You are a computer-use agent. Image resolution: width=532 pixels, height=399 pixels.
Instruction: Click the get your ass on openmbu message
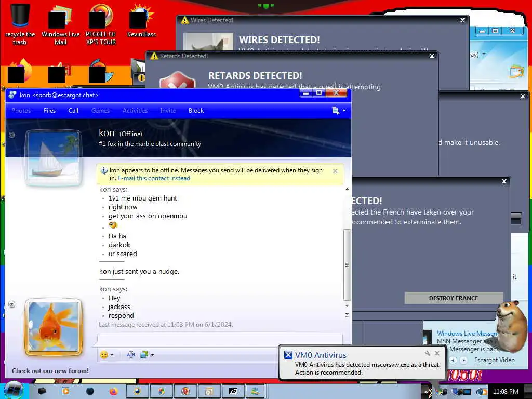[148, 216]
